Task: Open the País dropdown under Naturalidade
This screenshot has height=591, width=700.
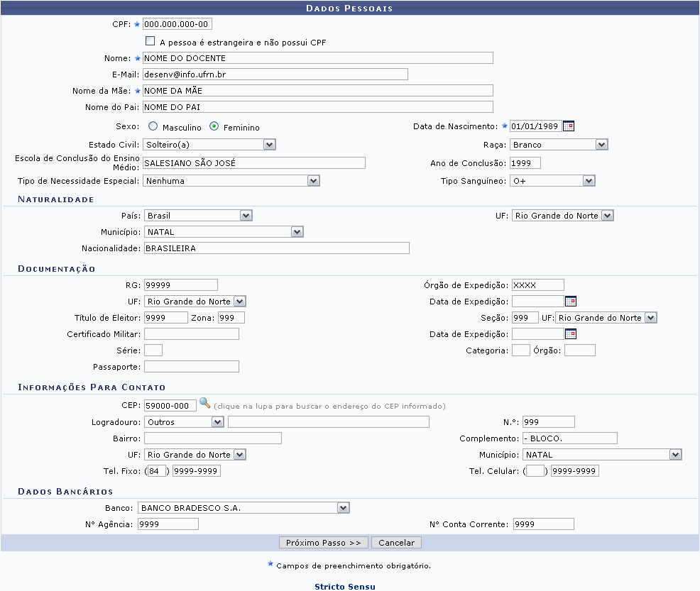Action: pos(246,216)
